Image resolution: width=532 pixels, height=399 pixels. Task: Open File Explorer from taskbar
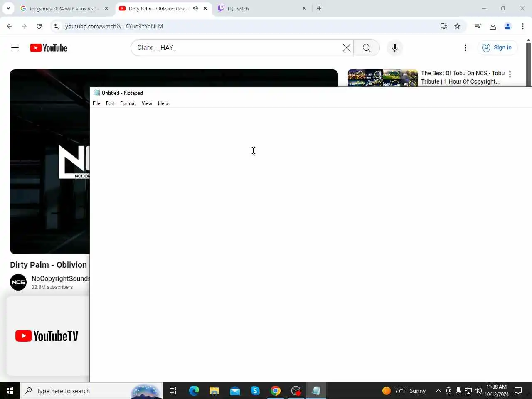pos(214,391)
